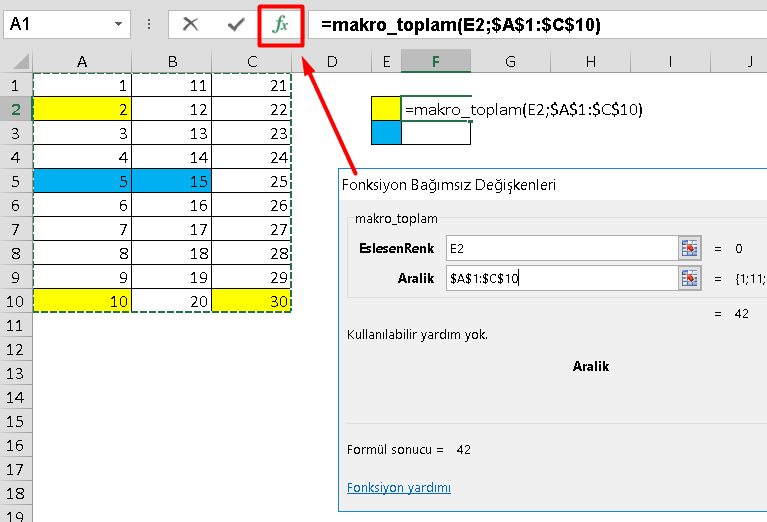Click the cell containing 21

pos(252,85)
